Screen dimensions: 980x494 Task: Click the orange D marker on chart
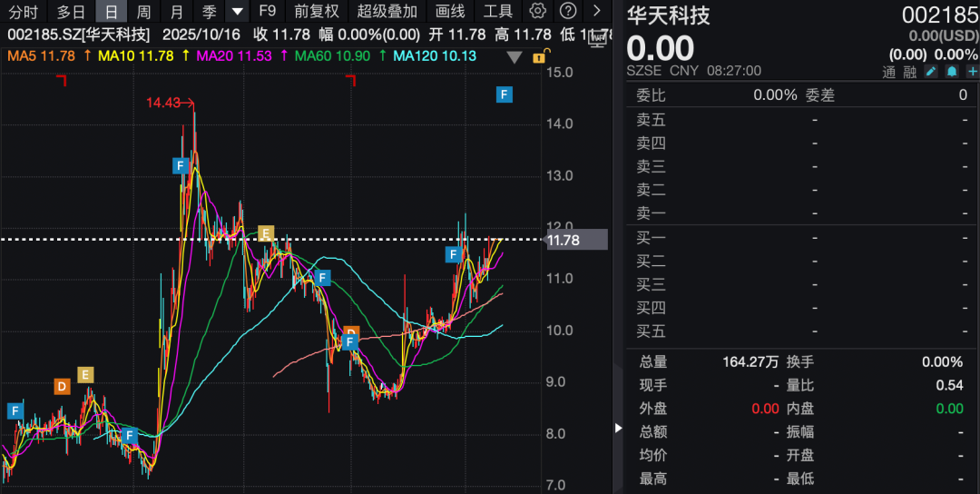[x=62, y=387]
